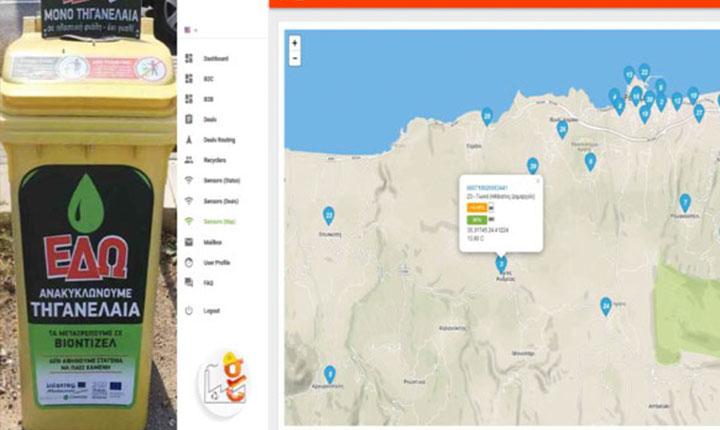This screenshot has height=430, width=720.
Task: Close the sensor info popup
Action: pyautogui.click(x=538, y=181)
